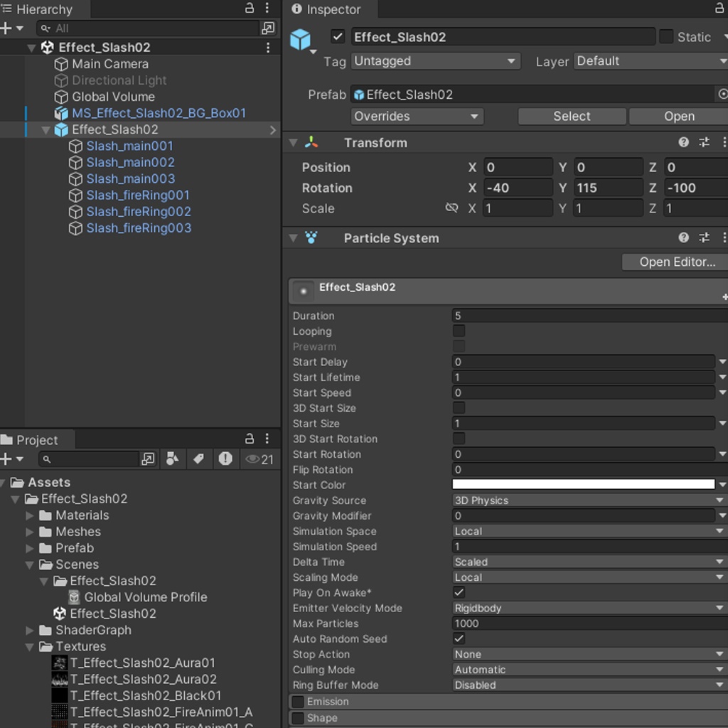The height and width of the screenshot is (728, 728).
Task: Click the Transform help question mark icon
Action: coord(683,142)
